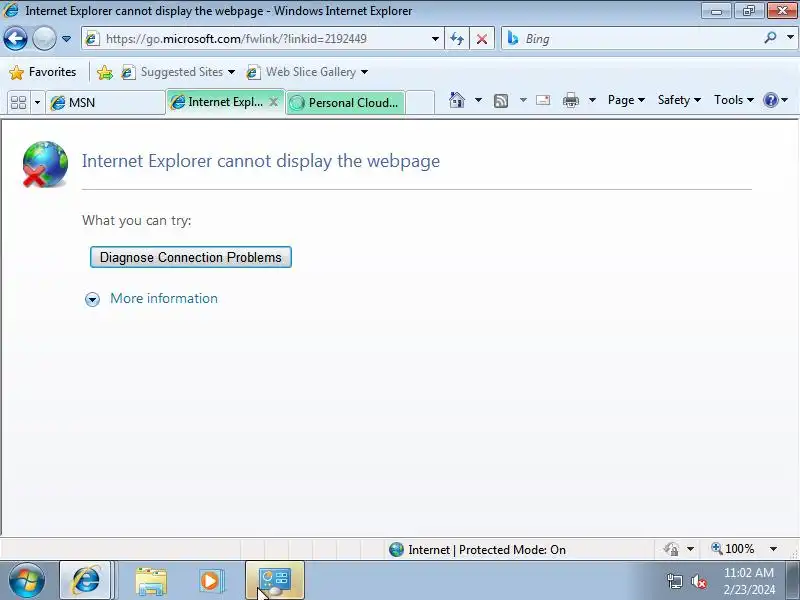
Task: Open the Safety menu
Action: pyautogui.click(x=679, y=100)
